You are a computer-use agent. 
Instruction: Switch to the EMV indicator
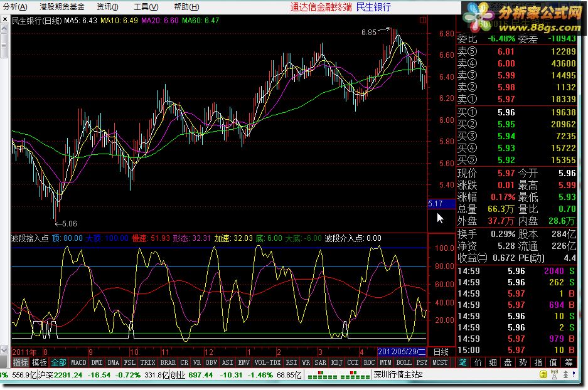(x=243, y=362)
